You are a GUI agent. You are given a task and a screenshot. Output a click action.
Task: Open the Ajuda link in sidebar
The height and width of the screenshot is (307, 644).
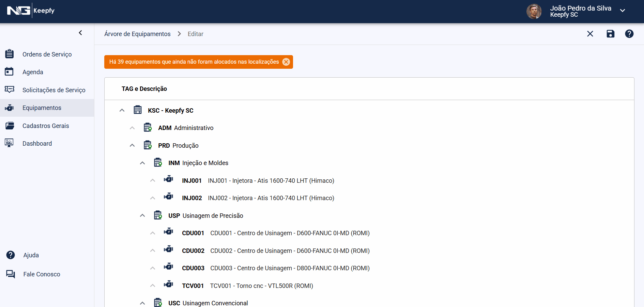(x=31, y=255)
